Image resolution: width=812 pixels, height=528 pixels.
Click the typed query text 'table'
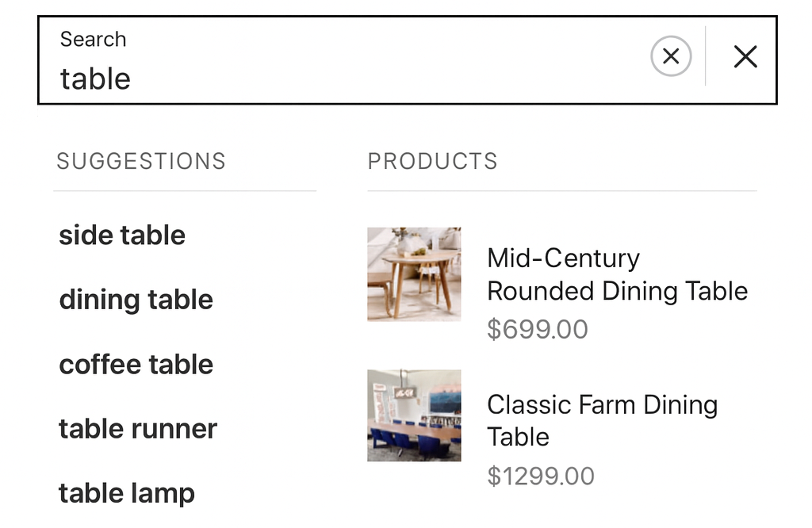pyautogui.click(x=95, y=78)
